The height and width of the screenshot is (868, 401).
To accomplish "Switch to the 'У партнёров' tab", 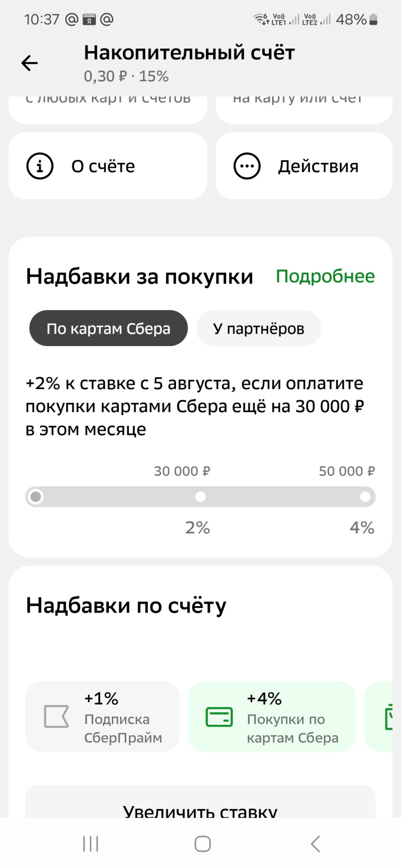I will (x=259, y=329).
